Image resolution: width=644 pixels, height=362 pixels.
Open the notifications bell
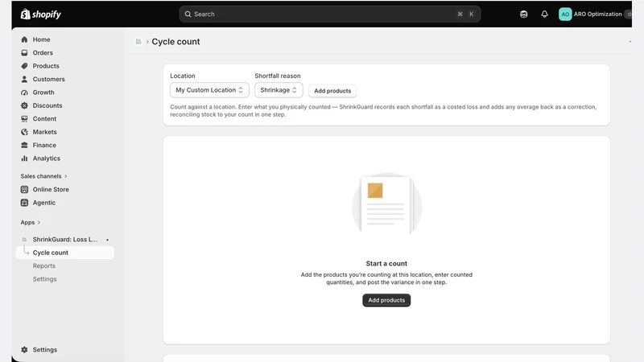(544, 14)
